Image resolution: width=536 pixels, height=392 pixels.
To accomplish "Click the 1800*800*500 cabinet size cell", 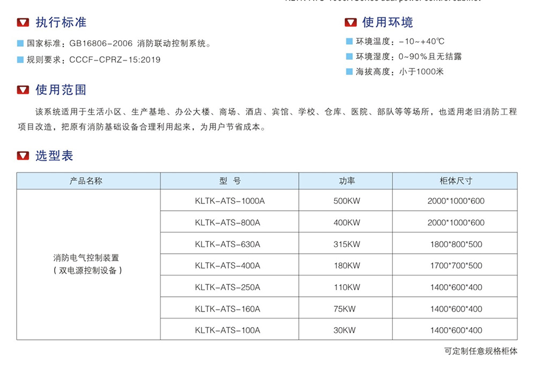I will coord(456,244).
